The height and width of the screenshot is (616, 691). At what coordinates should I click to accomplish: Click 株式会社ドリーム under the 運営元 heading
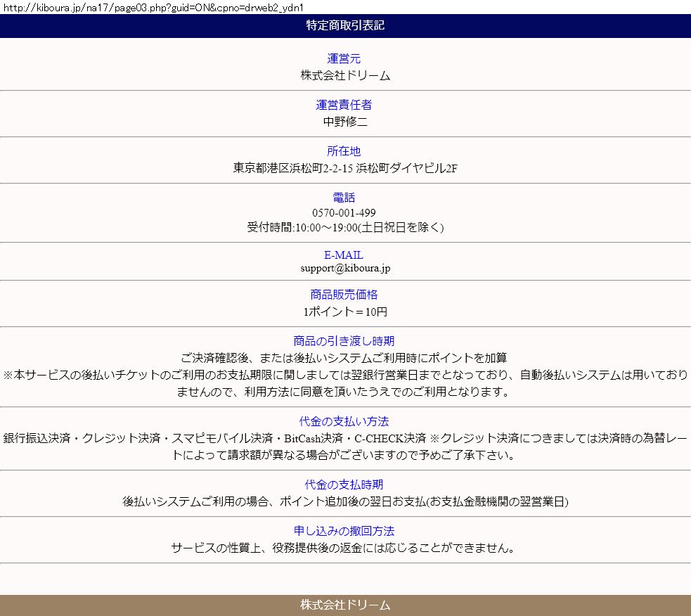(345, 76)
